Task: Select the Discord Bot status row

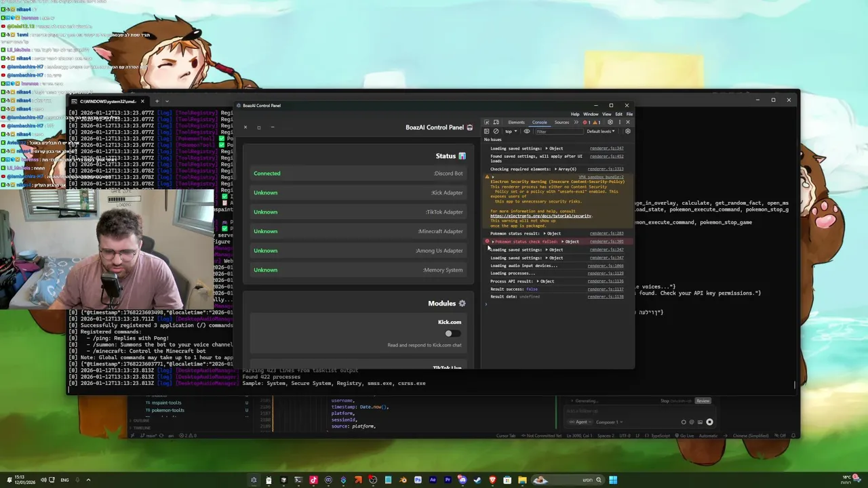Action: pyautogui.click(x=358, y=174)
